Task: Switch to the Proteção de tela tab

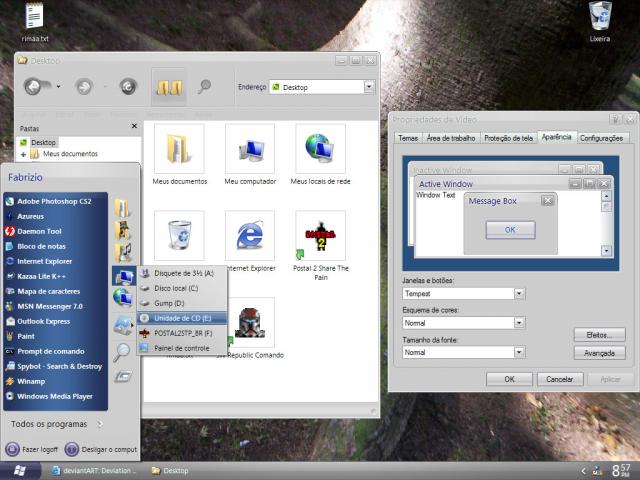Action: 509,138
